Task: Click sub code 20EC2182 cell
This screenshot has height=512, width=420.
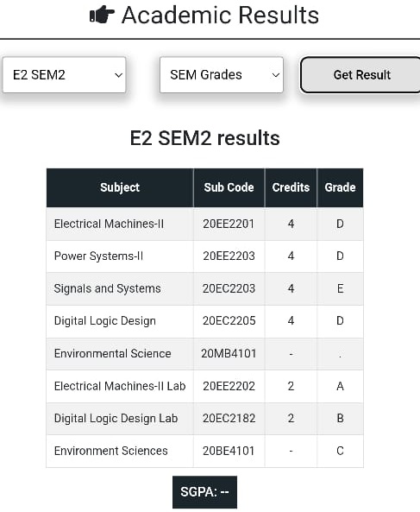Action: (229, 418)
